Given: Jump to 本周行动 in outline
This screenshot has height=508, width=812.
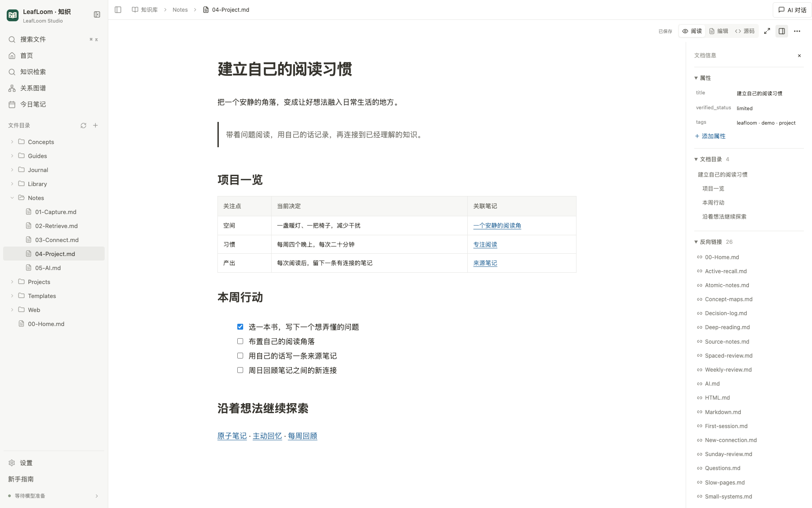Looking at the screenshot, I should 713,203.
